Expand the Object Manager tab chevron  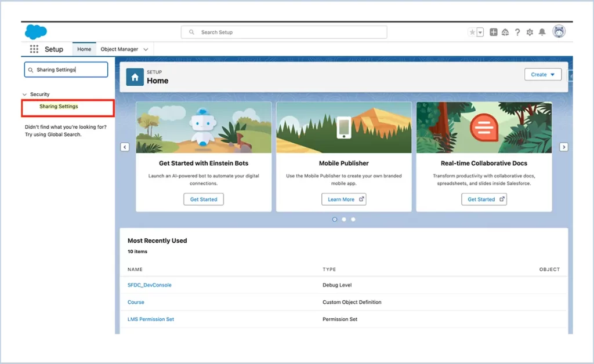tap(146, 50)
